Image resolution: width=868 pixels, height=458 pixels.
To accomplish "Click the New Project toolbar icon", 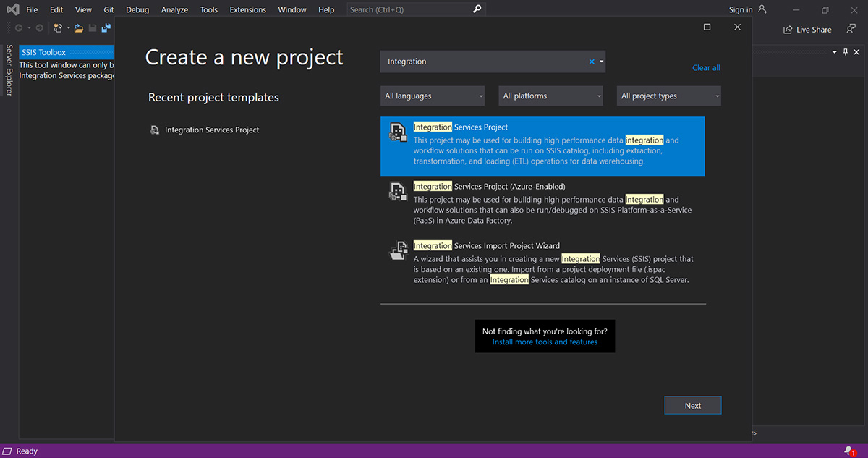I will click(58, 28).
